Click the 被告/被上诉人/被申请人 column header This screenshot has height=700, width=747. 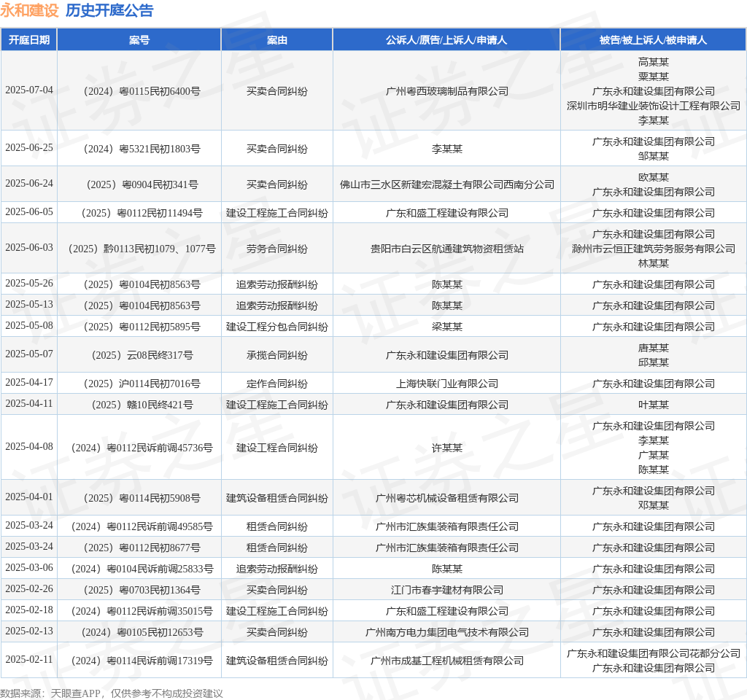click(653, 40)
